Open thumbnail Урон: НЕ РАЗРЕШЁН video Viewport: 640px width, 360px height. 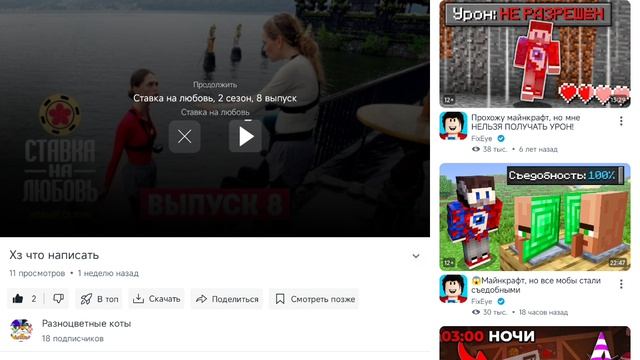coord(535,54)
